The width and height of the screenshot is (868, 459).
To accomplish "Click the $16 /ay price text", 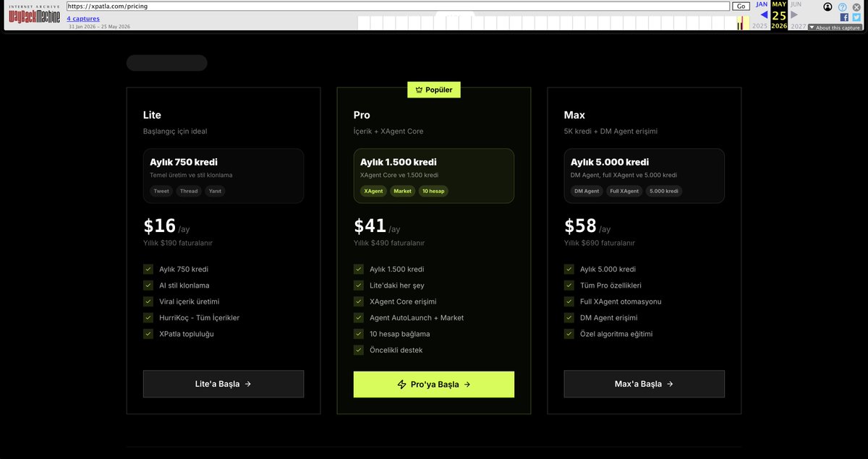I will [166, 226].
